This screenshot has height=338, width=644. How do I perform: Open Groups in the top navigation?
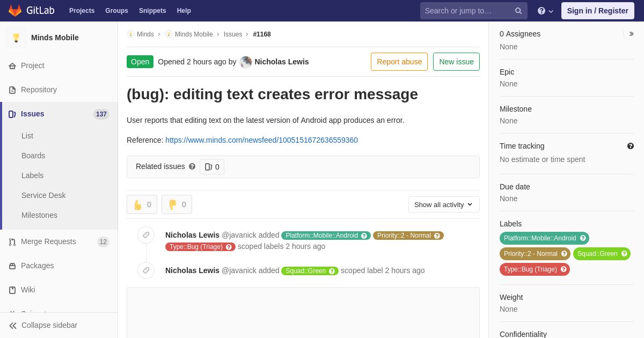[x=116, y=11]
